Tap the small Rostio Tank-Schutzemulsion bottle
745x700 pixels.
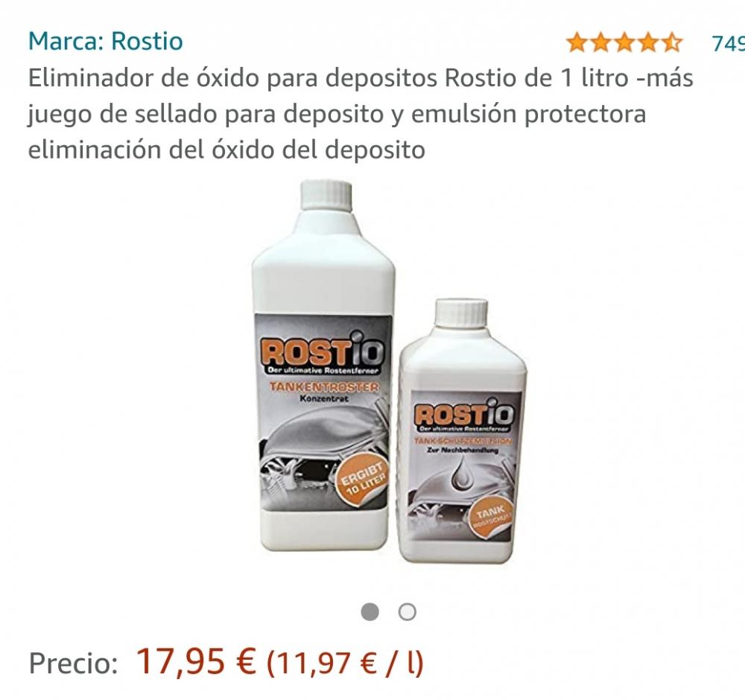click(463, 430)
